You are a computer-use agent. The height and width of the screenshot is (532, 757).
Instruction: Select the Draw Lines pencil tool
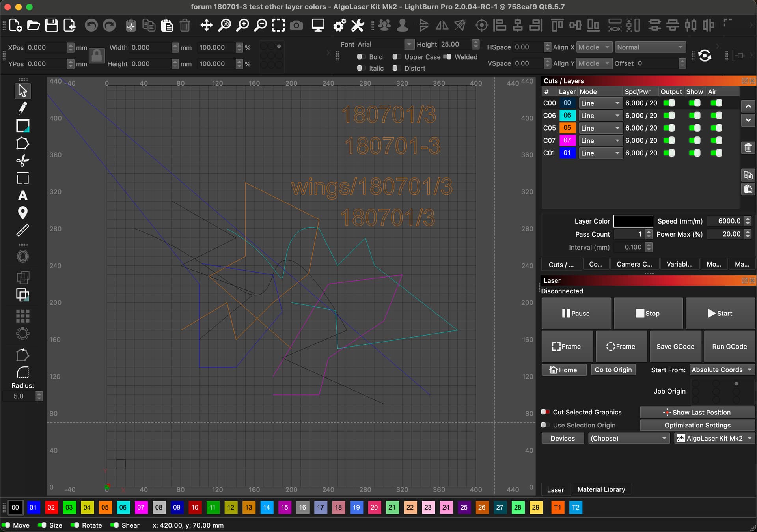coord(22,108)
